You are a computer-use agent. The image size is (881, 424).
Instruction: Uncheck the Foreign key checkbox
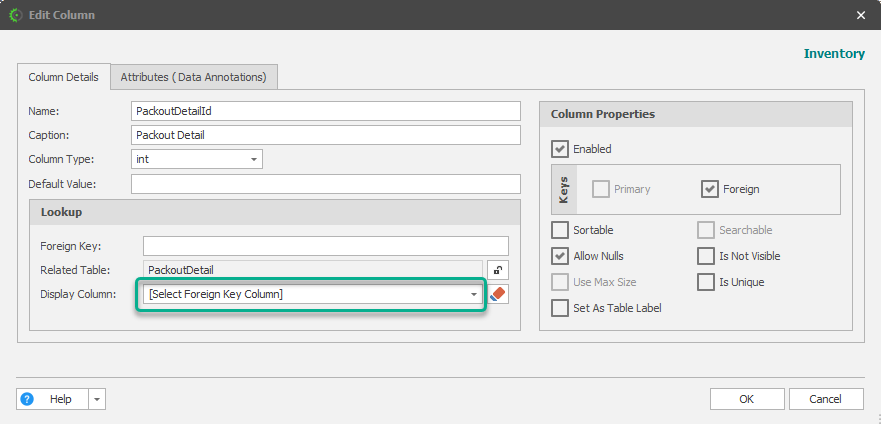pyautogui.click(x=710, y=189)
